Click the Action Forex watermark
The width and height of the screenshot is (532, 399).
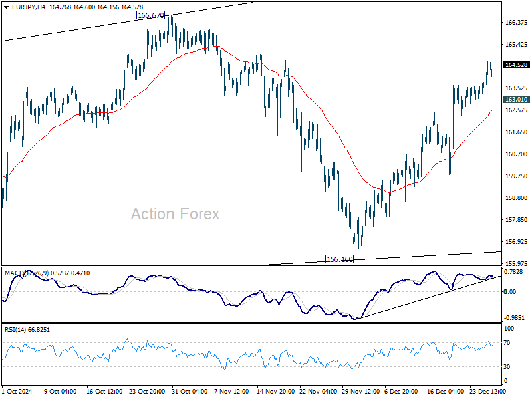pyautogui.click(x=175, y=214)
